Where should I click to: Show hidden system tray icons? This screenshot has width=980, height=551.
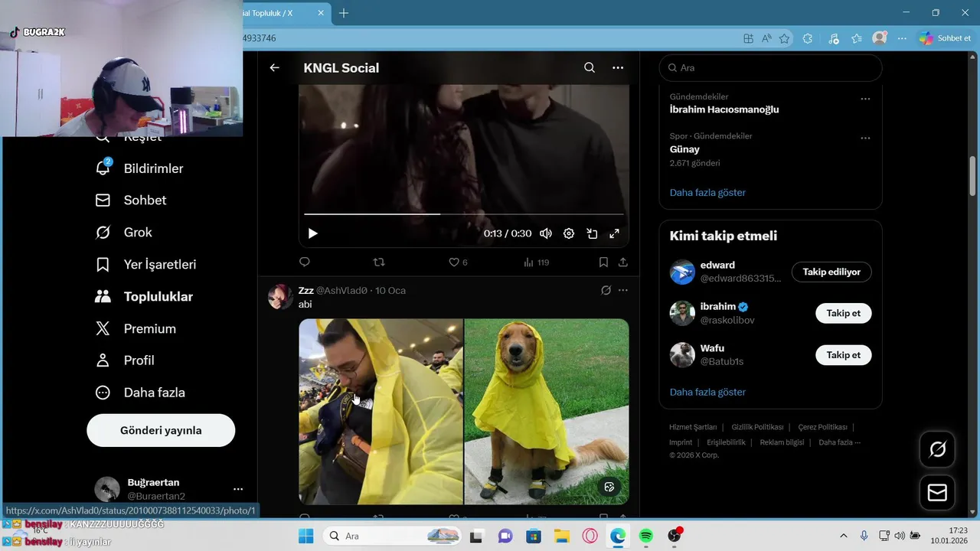pos(844,536)
